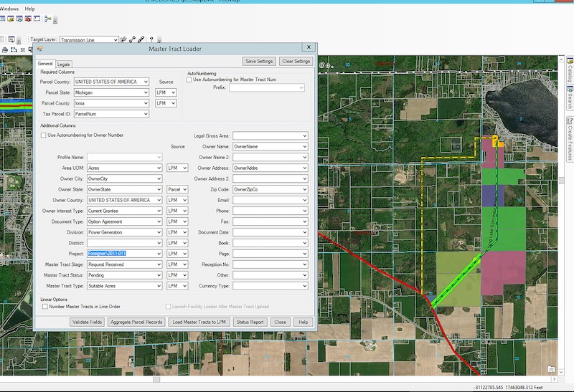Viewport: 574px width, 392px height.
Task: Open the Table of Contents window icon
Action: pos(2,19)
